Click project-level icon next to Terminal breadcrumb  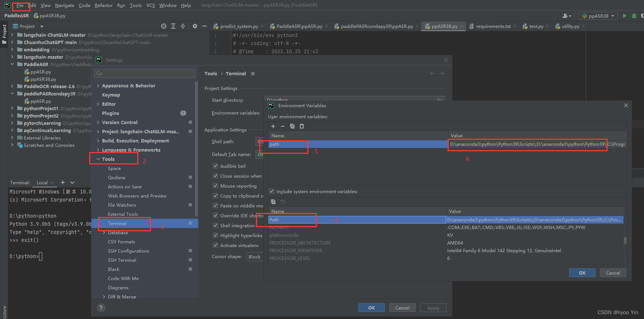[253, 74]
